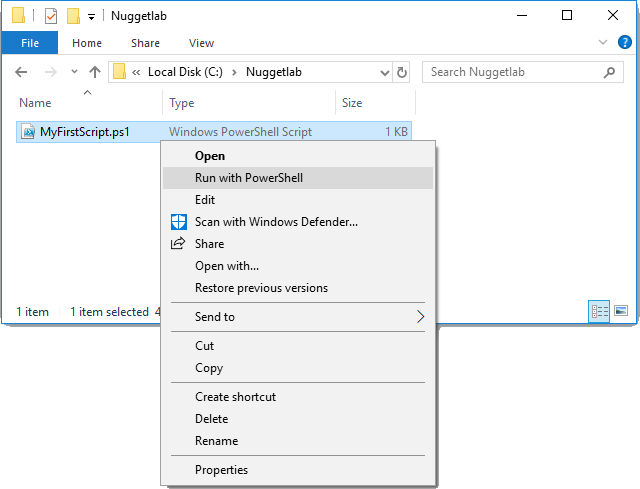Switch to large icons view

tap(621, 311)
